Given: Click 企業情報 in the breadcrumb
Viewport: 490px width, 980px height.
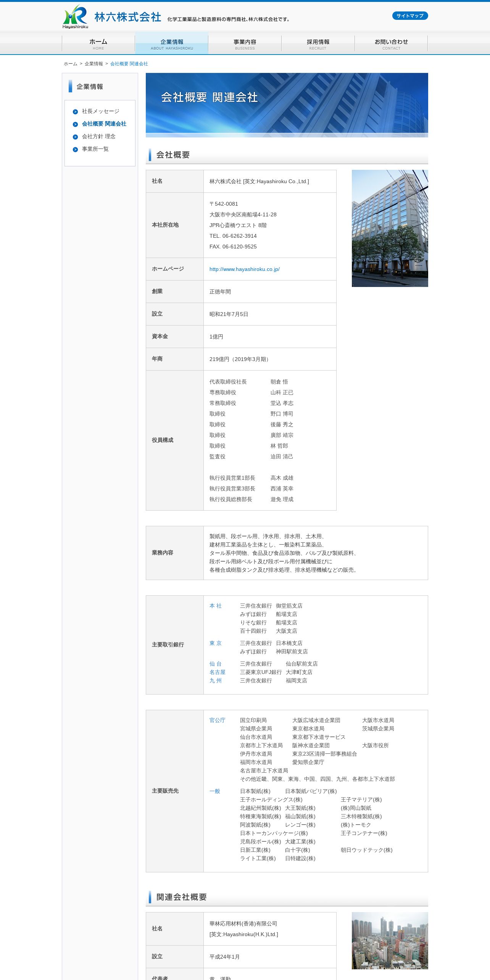Looking at the screenshot, I should click(94, 64).
